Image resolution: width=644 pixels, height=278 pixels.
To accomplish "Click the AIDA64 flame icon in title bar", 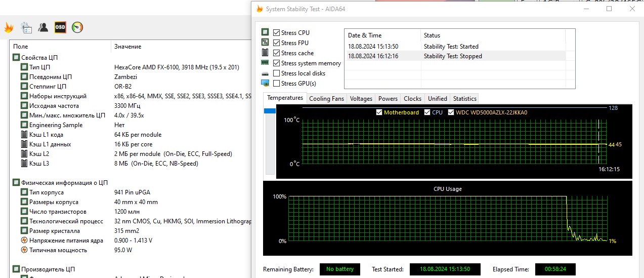I will point(260,9).
